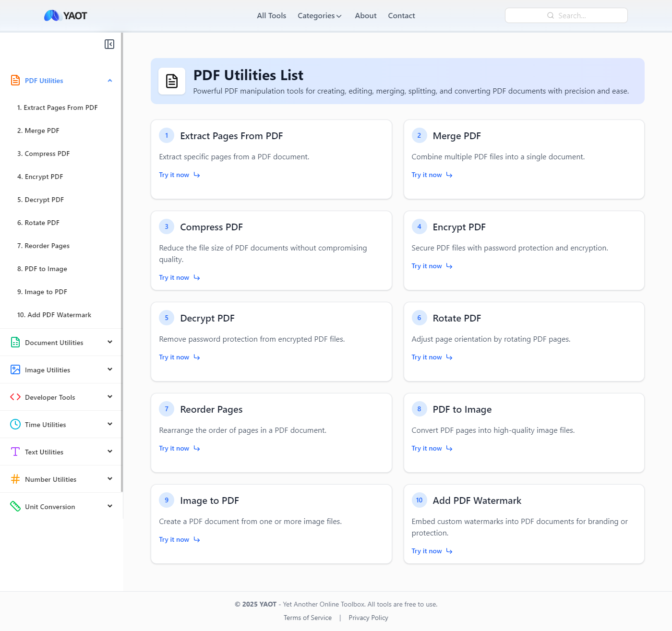Focus the Search input field
Screen dimensions: 672x631
click(566, 15)
